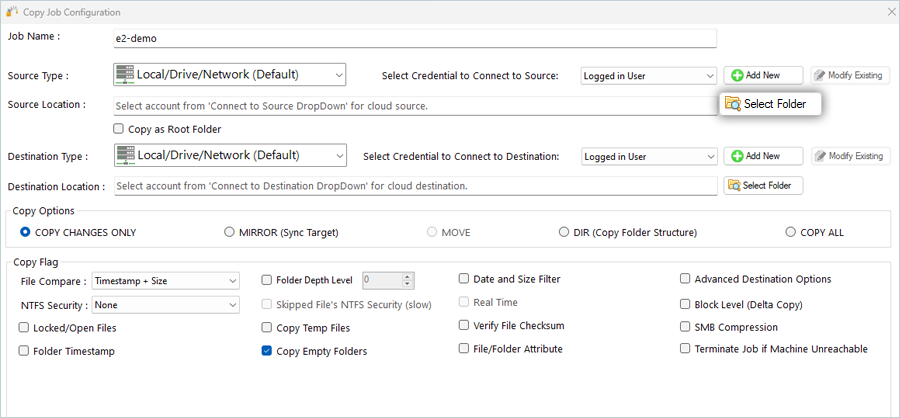Click Modify Existing for source credential
The image size is (900, 418).
[848, 75]
